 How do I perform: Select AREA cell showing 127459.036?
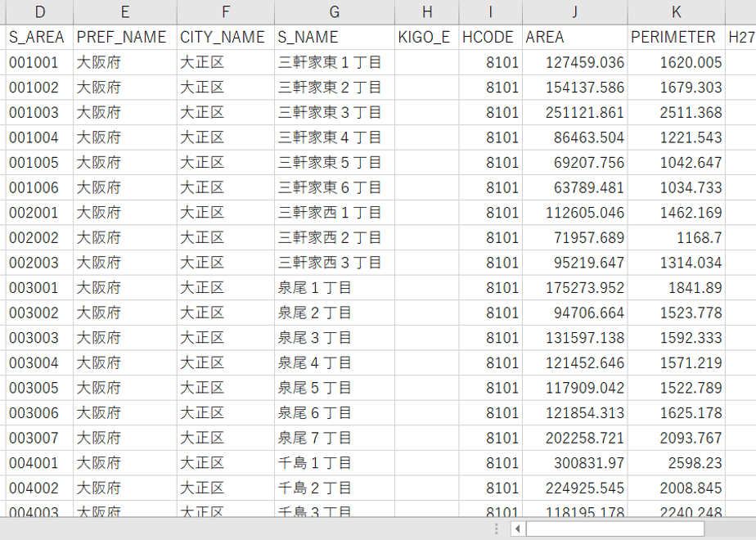574,62
